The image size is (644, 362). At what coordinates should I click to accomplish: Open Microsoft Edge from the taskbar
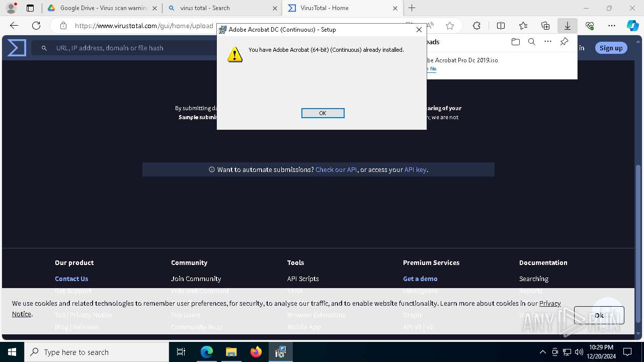(x=207, y=352)
